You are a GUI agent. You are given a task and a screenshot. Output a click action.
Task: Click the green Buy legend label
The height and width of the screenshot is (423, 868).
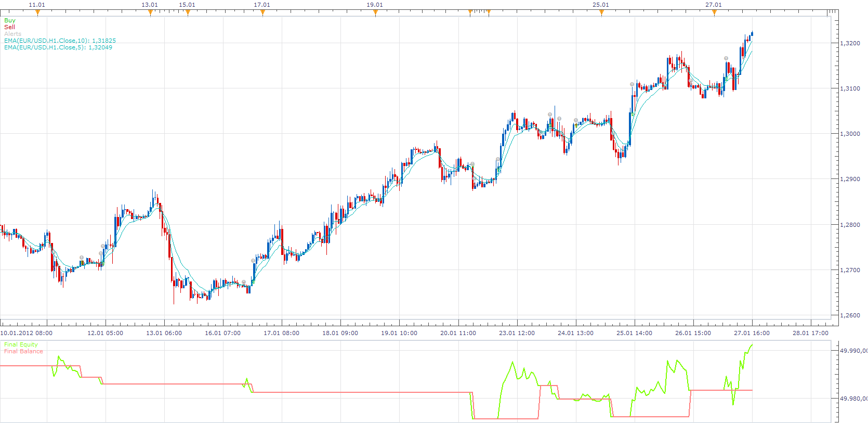point(10,20)
